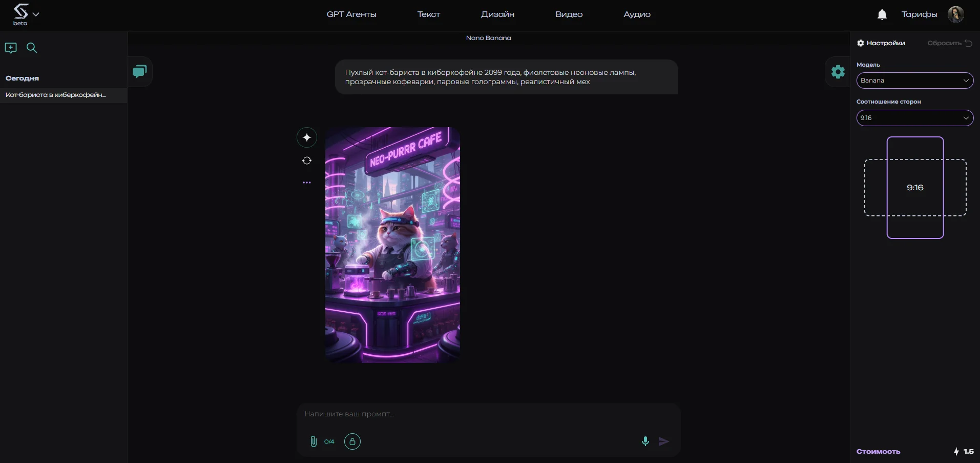Image resolution: width=980 pixels, height=463 pixels.
Task: Activate the microphone voice input icon
Action: coord(645,441)
